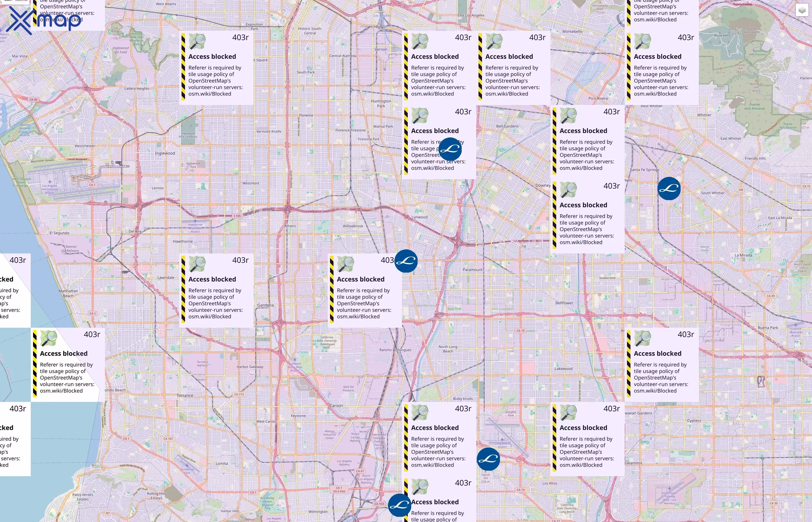
Task: Click the Lakewood label
Action: (x=563, y=369)
